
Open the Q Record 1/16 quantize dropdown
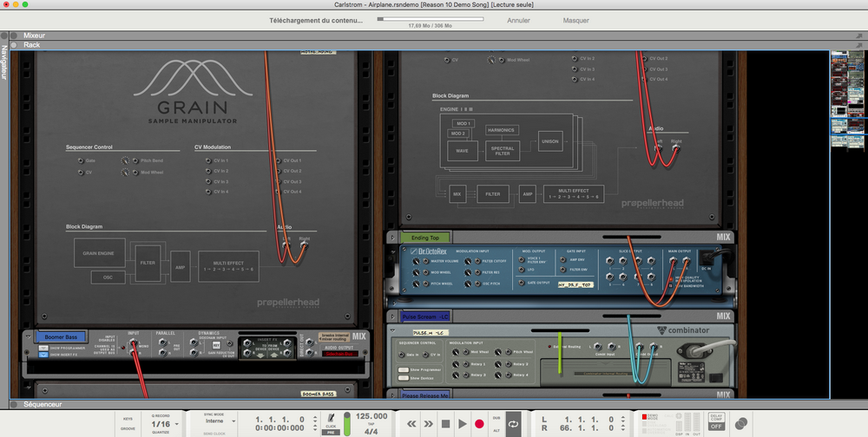click(165, 424)
